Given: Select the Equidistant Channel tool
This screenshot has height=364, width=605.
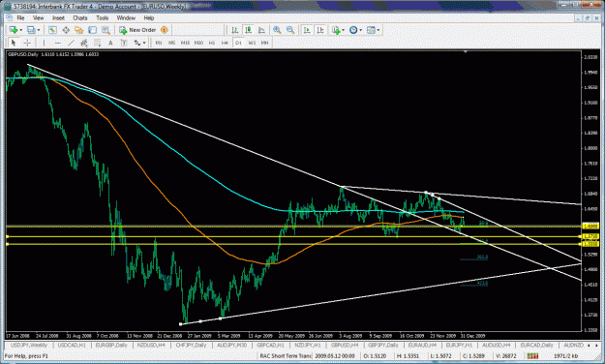Looking at the screenshot, I should 84,43.
